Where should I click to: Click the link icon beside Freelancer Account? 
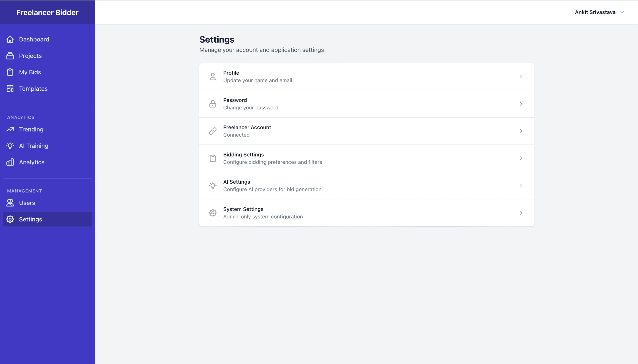point(213,131)
